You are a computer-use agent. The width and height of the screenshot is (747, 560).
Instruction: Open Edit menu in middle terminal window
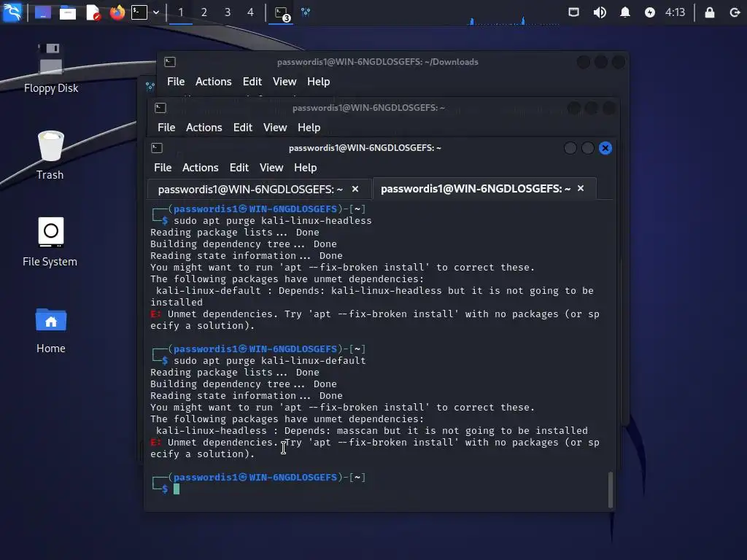[x=242, y=128]
